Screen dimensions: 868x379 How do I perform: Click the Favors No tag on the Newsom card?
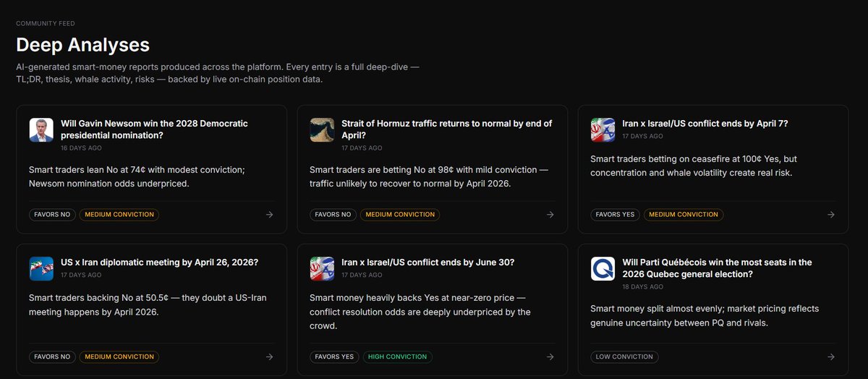point(53,215)
